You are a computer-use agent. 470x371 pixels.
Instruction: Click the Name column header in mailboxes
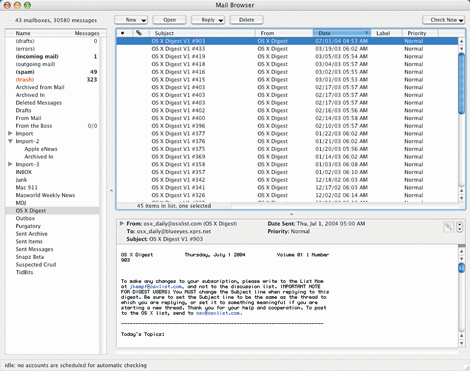point(23,33)
